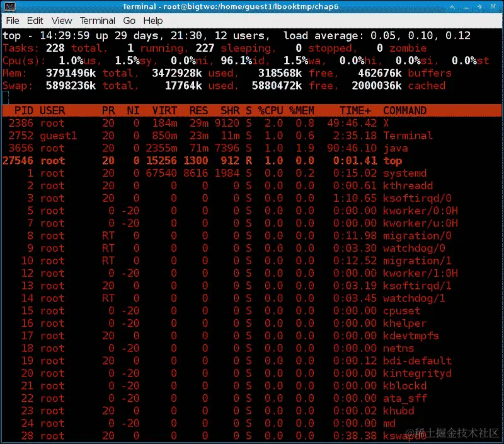This screenshot has width=504, height=444.
Task: Click the close button in title bar
Action: 493,6
